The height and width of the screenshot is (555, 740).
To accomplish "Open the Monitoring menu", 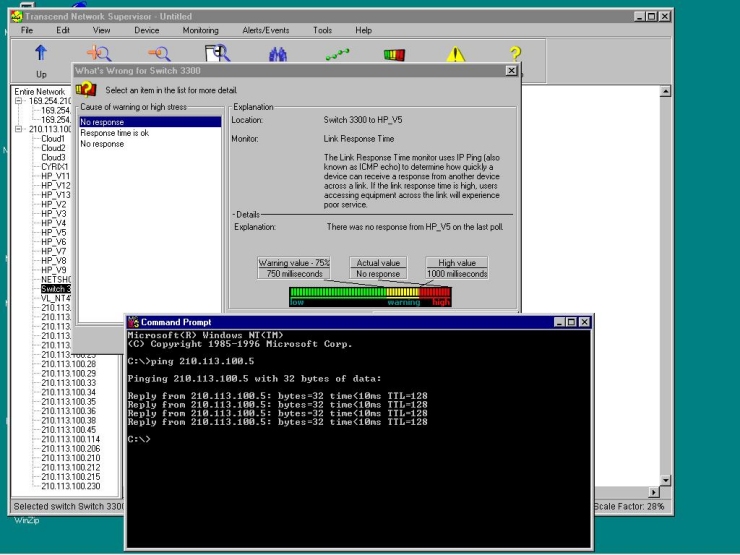I will (201, 30).
